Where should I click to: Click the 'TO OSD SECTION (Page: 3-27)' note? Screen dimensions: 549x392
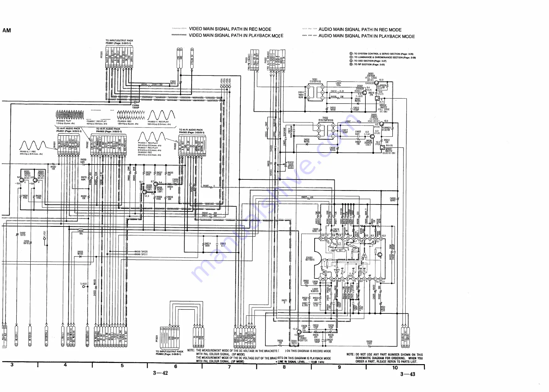(370, 61)
